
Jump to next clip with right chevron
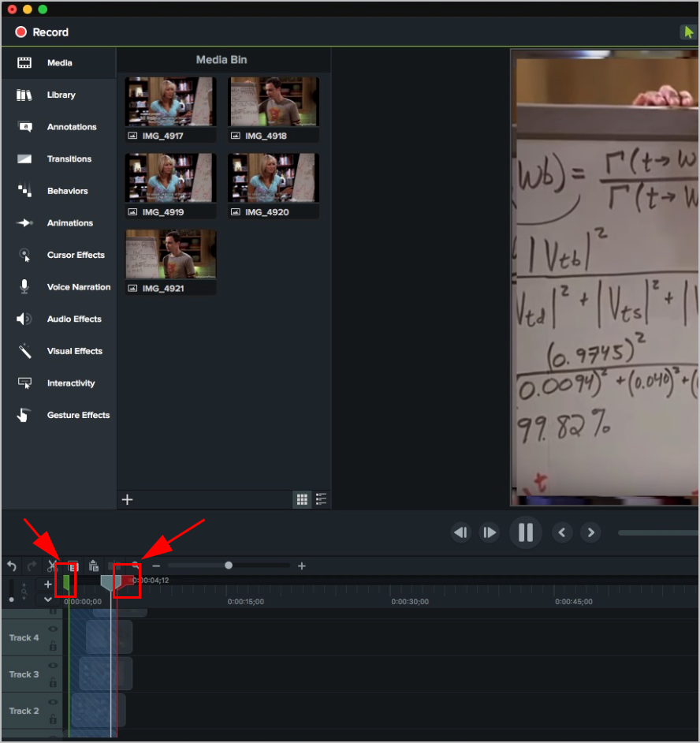[x=590, y=532]
